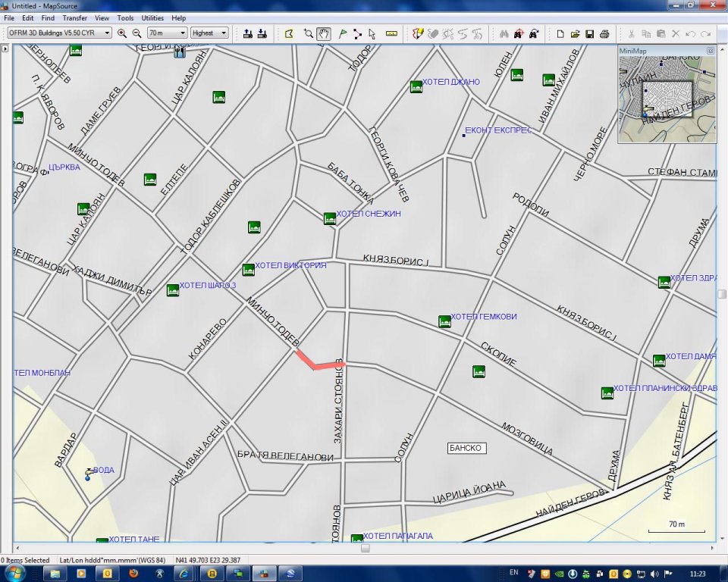
Task: Open Find Places binoculars icon
Action: tap(503, 33)
